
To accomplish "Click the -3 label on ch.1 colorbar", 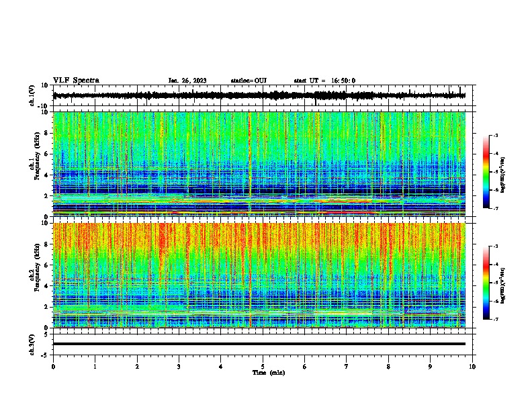I will [x=495, y=135].
